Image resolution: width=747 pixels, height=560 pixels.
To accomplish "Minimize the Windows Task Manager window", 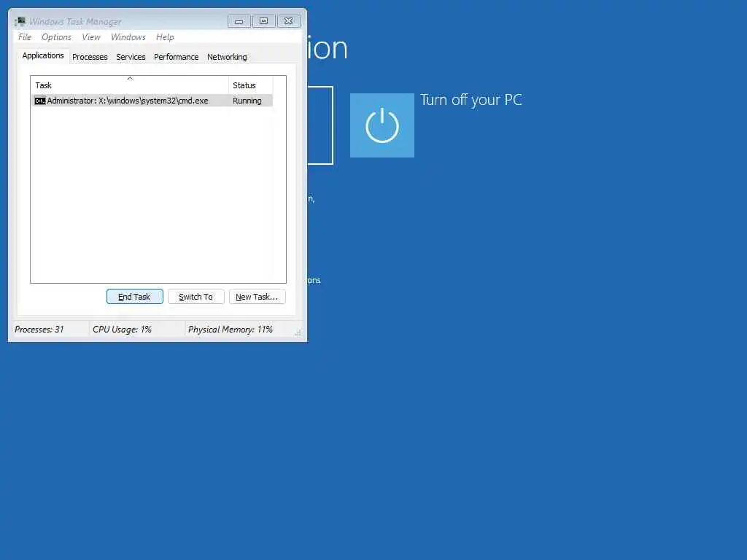I will click(239, 21).
